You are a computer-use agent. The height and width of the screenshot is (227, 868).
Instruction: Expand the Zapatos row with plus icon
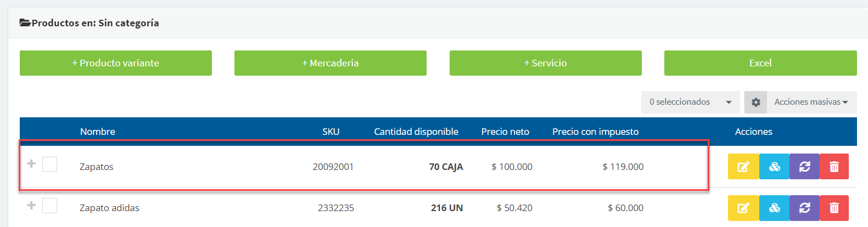click(x=31, y=163)
